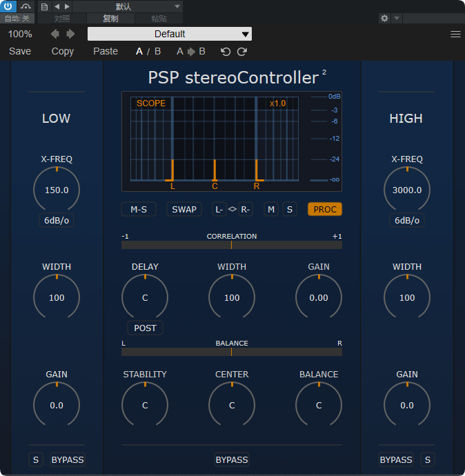The image size is (465, 476).
Task: Invert left phase with L- button
Action: pos(219,209)
